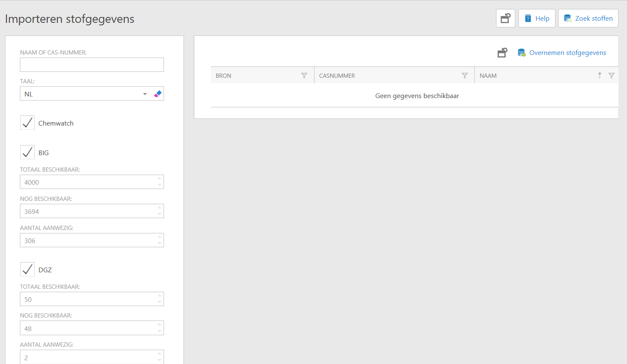Increment the DGZ 50 spinner up arrow
627x364 pixels.
pos(159,296)
